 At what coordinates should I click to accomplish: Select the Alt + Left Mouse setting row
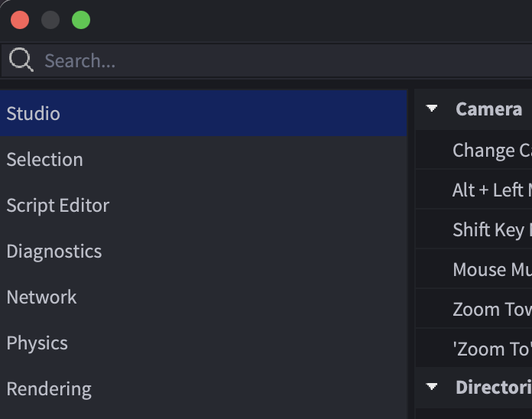474,190
